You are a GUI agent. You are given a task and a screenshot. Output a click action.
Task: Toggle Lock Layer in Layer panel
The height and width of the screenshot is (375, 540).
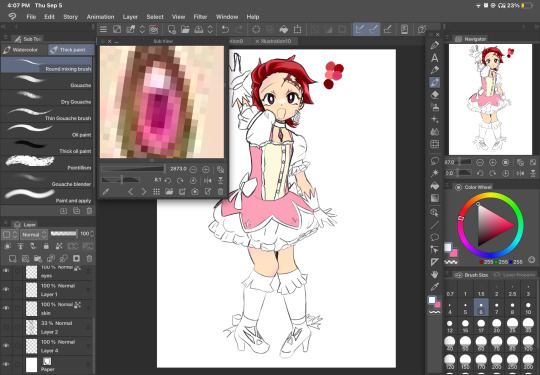[46, 246]
